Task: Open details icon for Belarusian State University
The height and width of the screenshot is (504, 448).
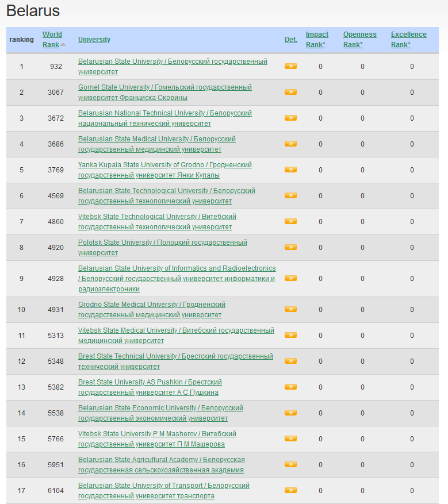Action: [x=290, y=66]
